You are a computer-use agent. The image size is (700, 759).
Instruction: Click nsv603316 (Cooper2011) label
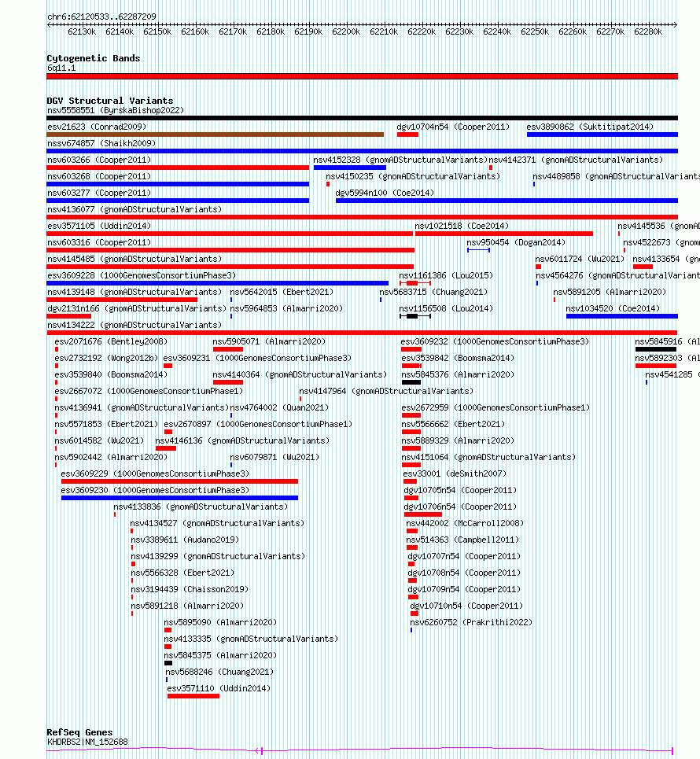(99, 242)
